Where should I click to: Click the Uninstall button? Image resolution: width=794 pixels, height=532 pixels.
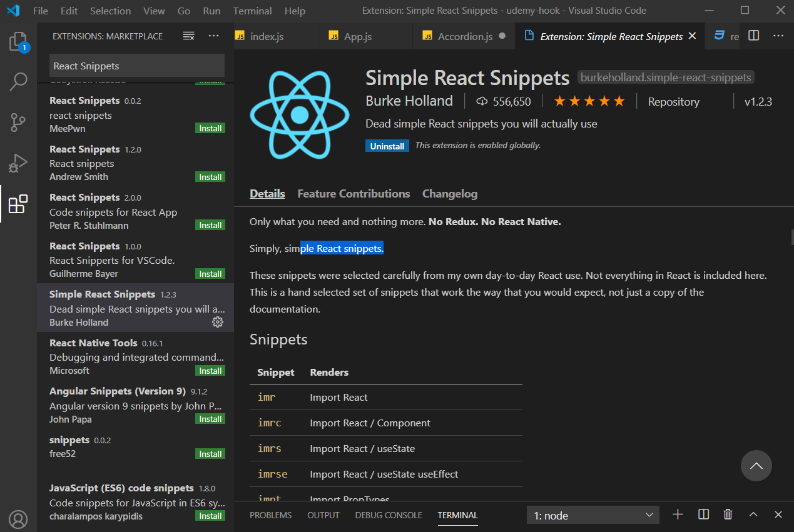coord(387,146)
